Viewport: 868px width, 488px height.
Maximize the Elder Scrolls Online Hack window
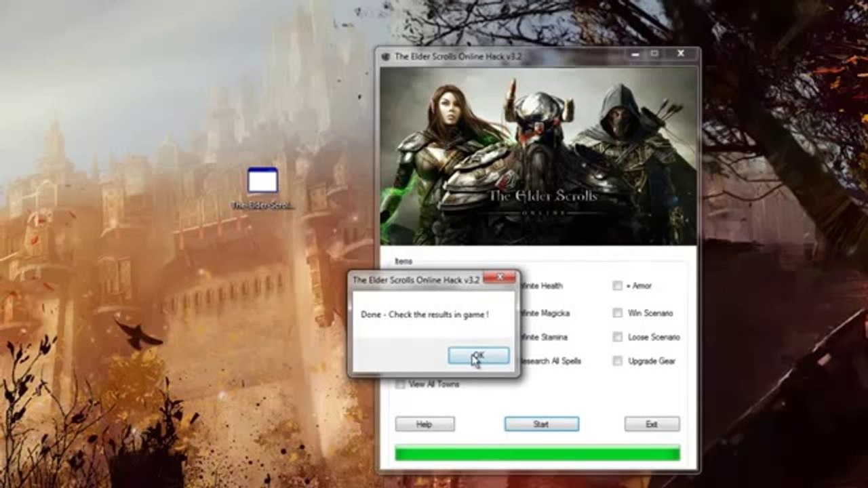(654, 54)
